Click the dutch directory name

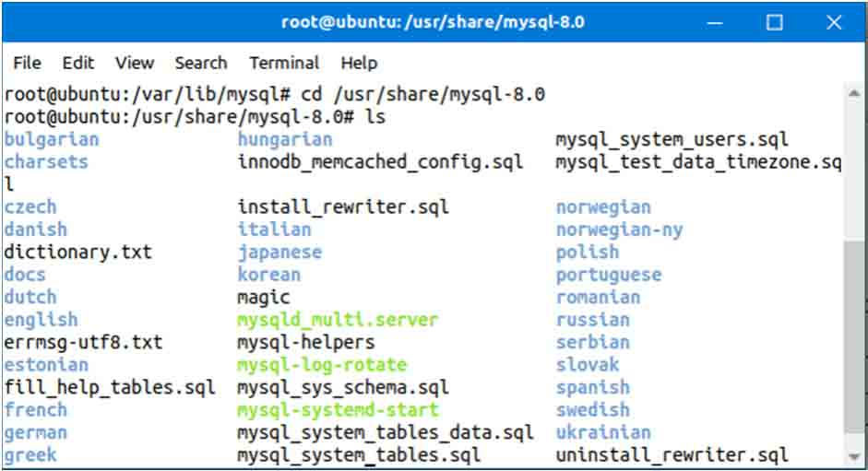click(x=30, y=297)
